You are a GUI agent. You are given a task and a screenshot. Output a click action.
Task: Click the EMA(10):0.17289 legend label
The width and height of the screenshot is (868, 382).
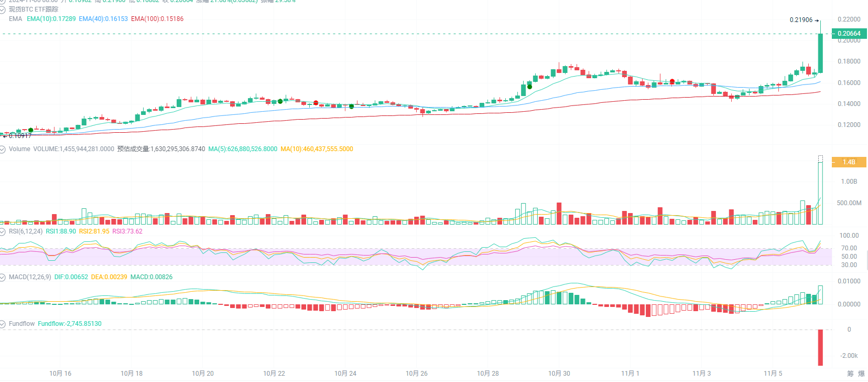[51, 19]
